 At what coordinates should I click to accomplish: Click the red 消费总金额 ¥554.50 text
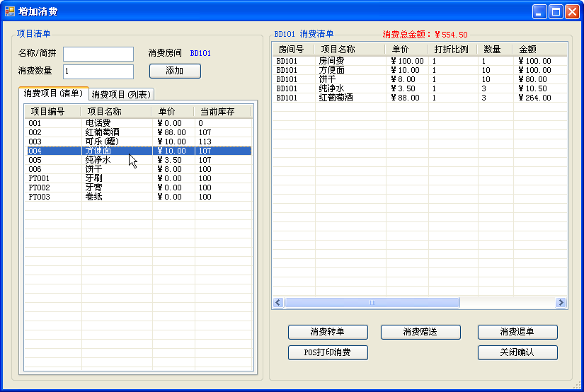(x=425, y=35)
